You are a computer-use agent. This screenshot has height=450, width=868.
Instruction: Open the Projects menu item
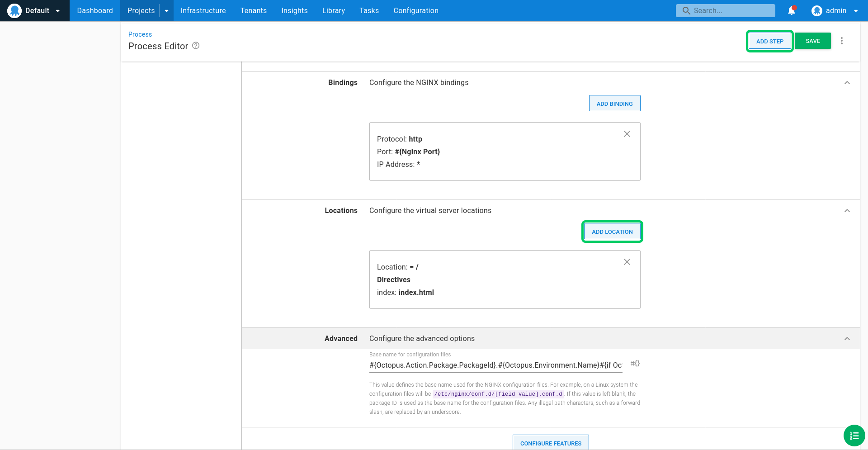[141, 10]
